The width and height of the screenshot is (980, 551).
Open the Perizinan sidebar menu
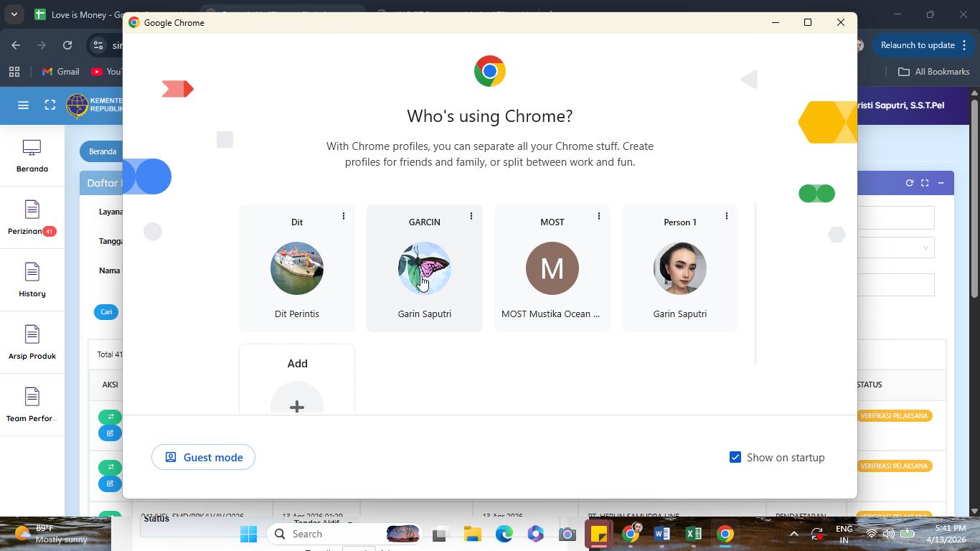pos(32,218)
